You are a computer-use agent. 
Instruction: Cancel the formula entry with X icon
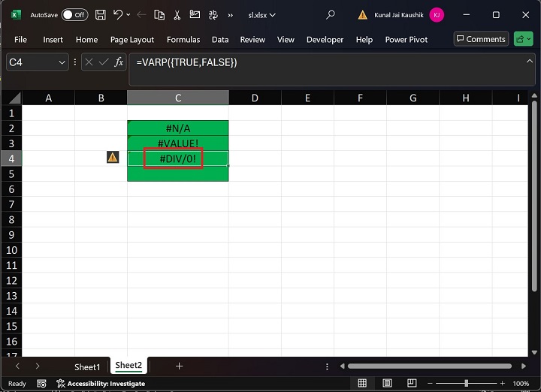(89, 62)
